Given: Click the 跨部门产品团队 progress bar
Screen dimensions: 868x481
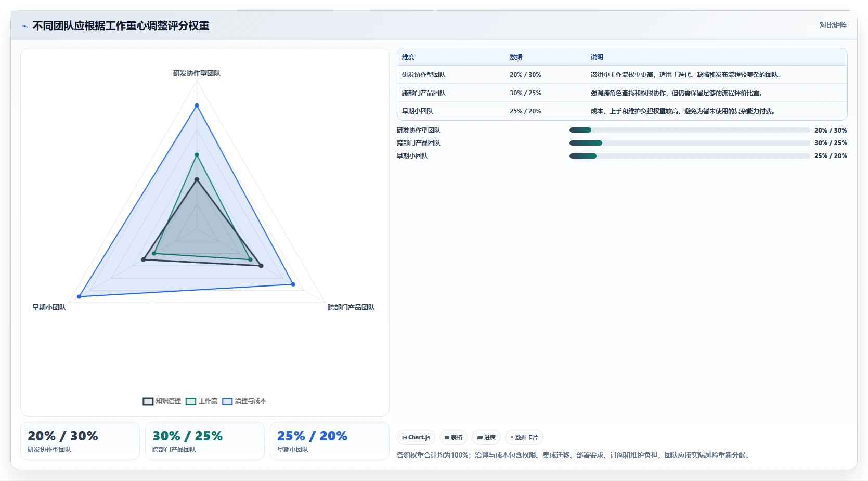Looking at the screenshot, I should 690,143.
